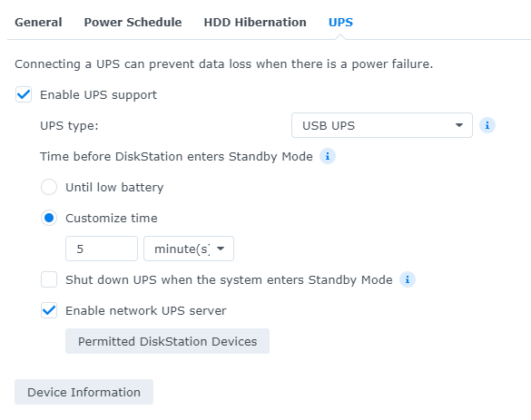Image resolution: width=531 pixels, height=420 pixels.
Task: View info icon for Shut down UPS option
Action: pyautogui.click(x=408, y=279)
